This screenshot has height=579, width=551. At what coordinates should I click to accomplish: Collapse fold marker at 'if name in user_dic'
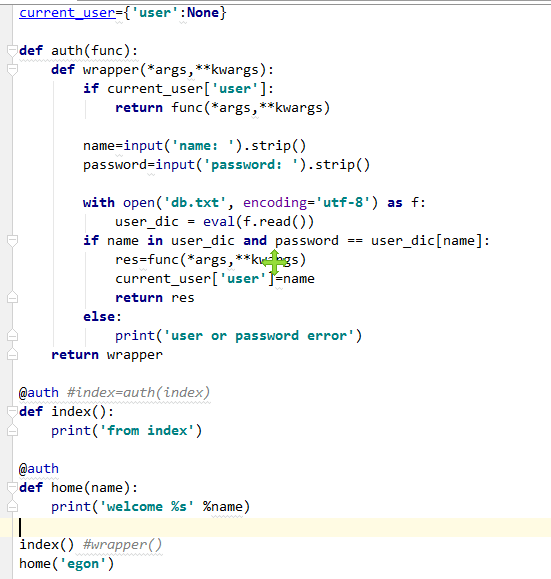pos(12,241)
